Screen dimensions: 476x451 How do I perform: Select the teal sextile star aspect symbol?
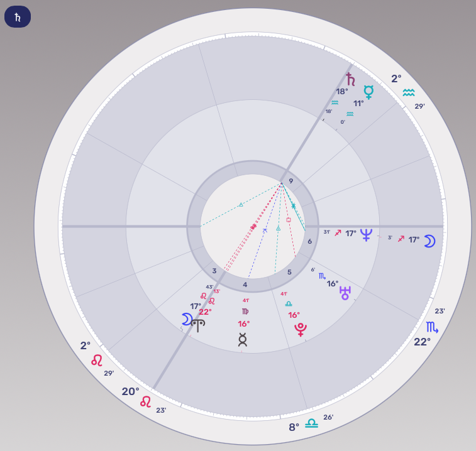293,206
